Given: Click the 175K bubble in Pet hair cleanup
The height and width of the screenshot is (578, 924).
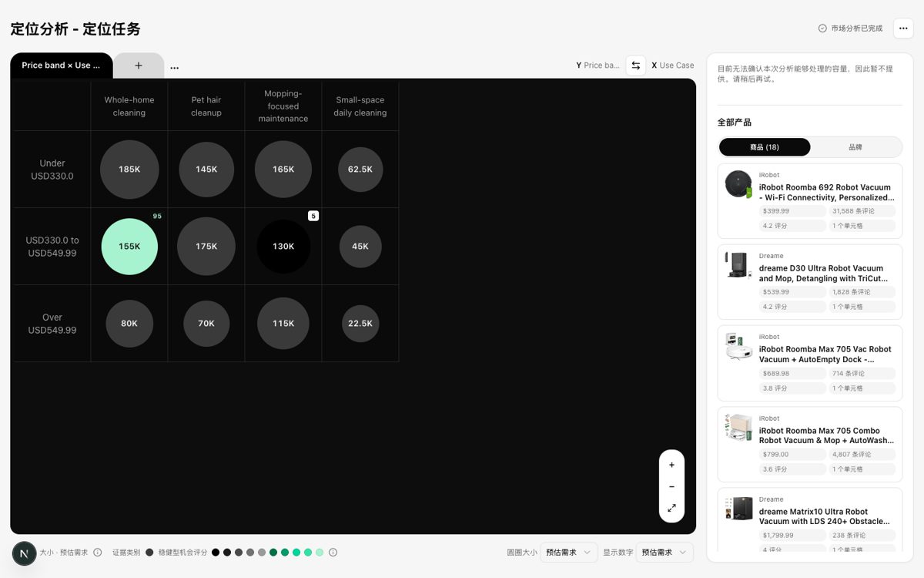Looking at the screenshot, I should point(206,247).
